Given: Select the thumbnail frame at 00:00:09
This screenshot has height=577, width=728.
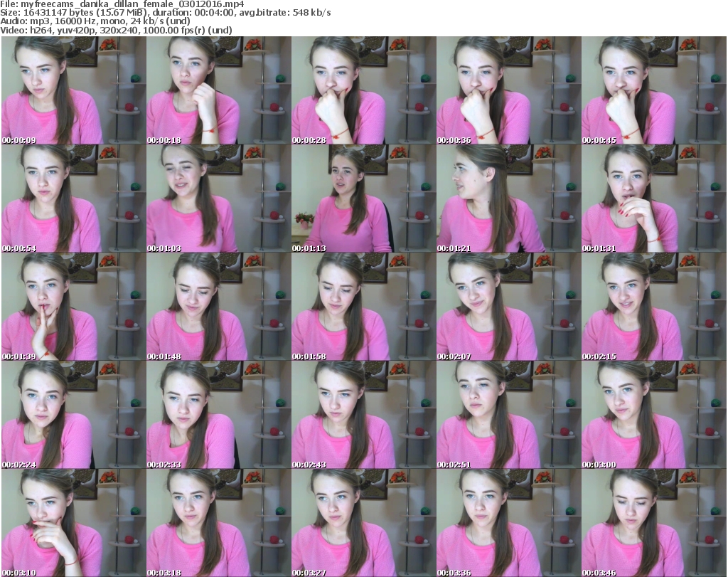Looking at the screenshot, I should (x=74, y=90).
